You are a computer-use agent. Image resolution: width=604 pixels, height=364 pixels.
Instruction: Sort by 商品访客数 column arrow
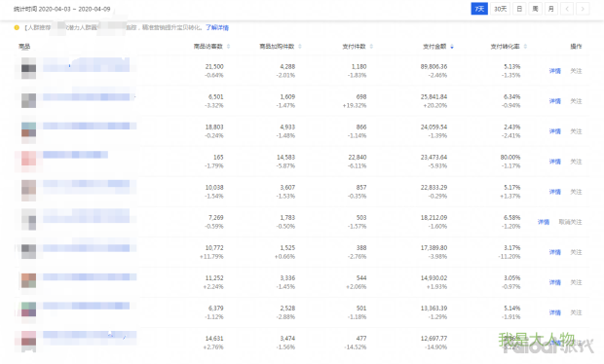(x=228, y=47)
